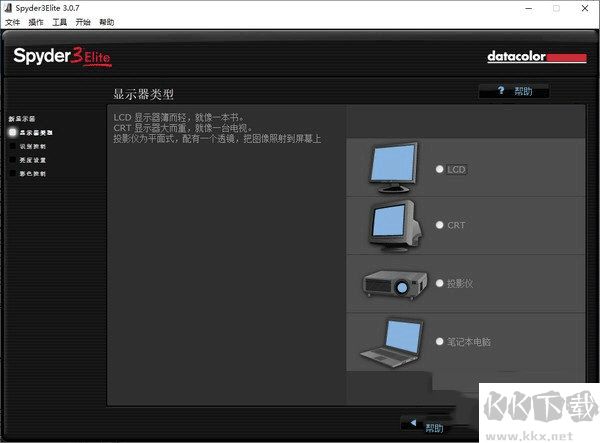The image size is (600, 443).
Task: Minimize the Spyder3Elite window
Action: click(x=528, y=8)
